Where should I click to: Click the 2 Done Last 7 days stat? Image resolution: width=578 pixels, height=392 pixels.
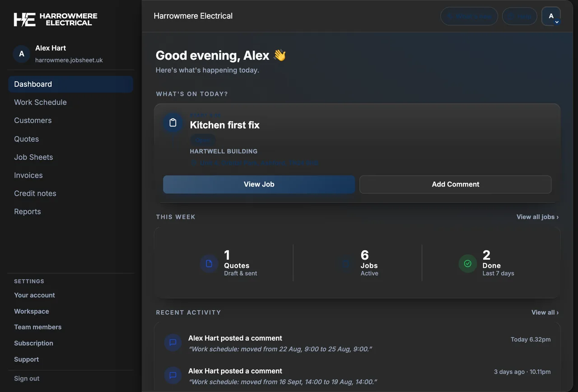click(486, 264)
